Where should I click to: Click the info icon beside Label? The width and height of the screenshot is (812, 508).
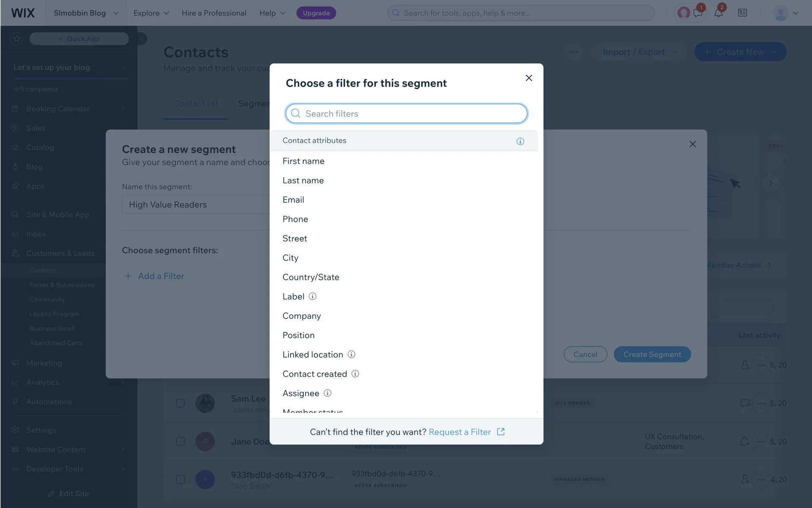coord(313,296)
